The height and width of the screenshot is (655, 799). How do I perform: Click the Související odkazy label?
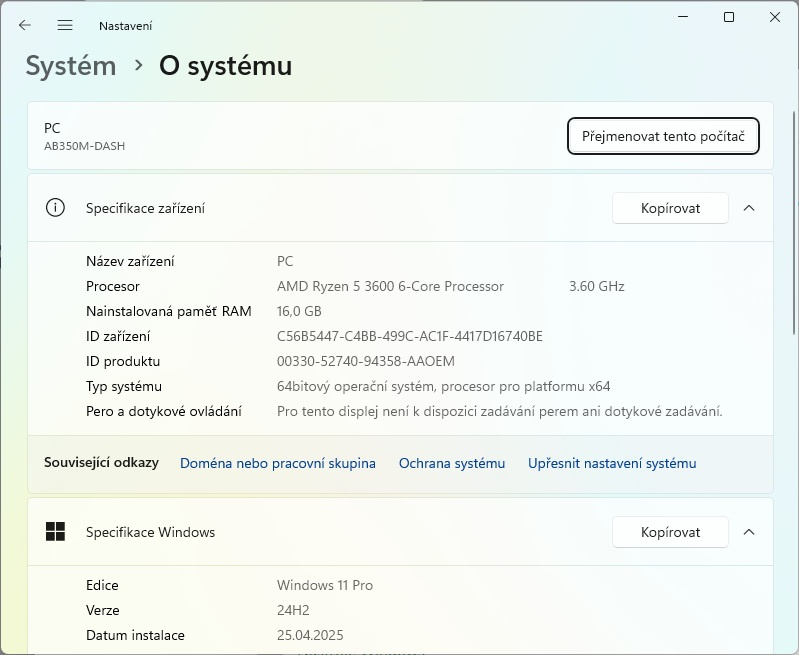click(x=101, y=462)
